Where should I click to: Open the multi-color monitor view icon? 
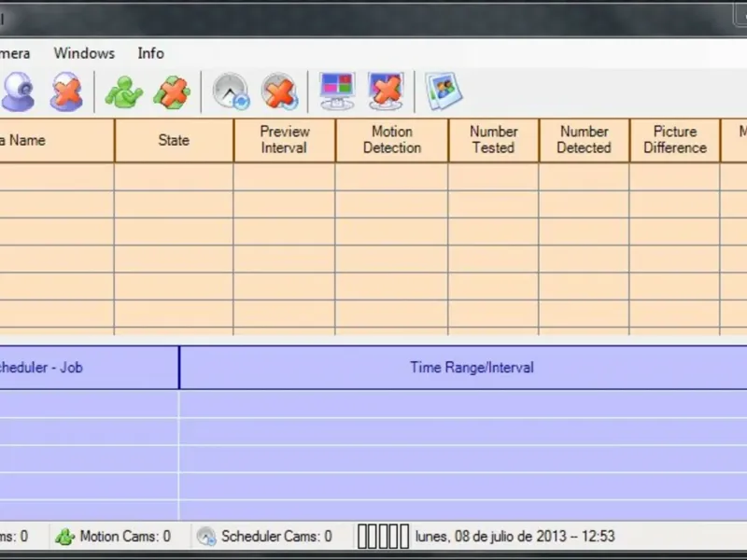pyautogui.click(x=337, y=91)
